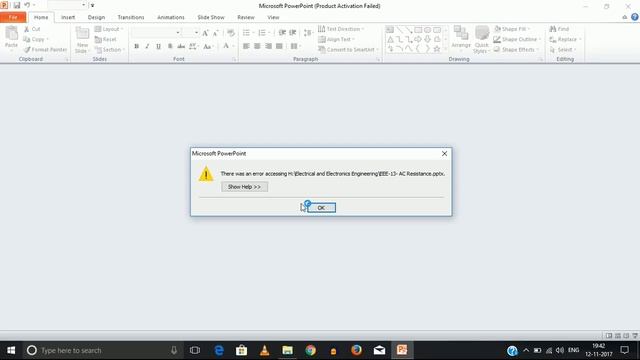Open Google Chrome from the taskbar
Image resolution: width=640 pixels, height=360 pixels.
(x=311, y=350)
